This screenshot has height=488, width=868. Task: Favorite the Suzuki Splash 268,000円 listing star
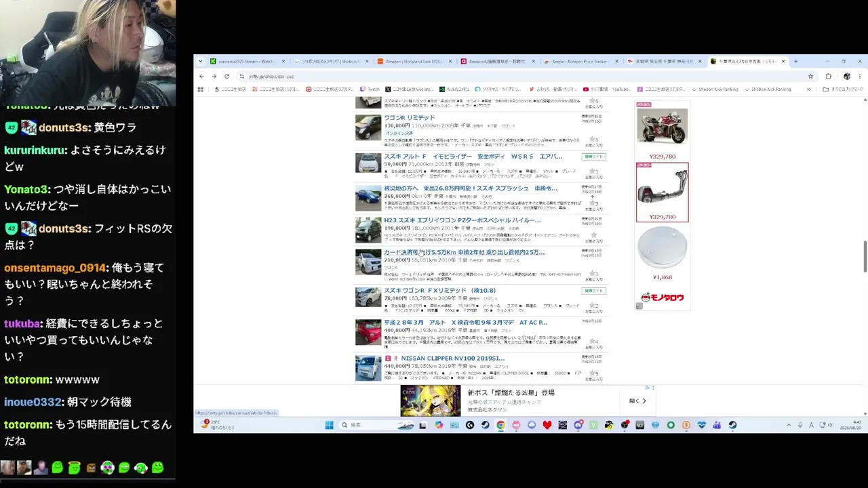(x=593, y=203)
